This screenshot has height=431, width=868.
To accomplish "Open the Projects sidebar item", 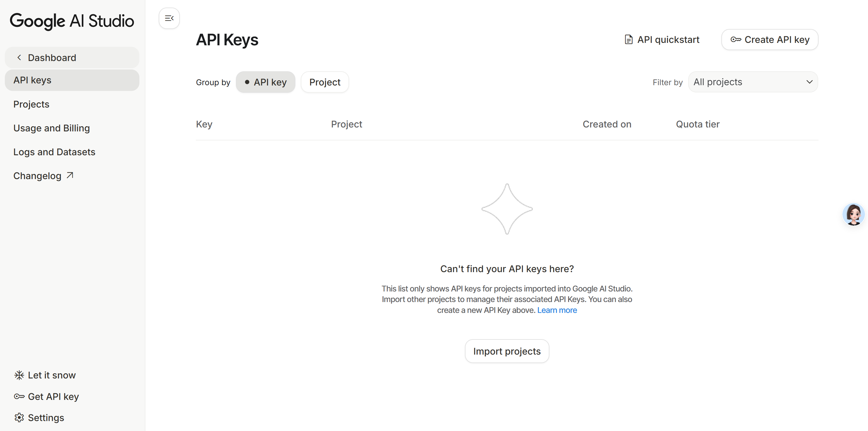I will [31, 104].
